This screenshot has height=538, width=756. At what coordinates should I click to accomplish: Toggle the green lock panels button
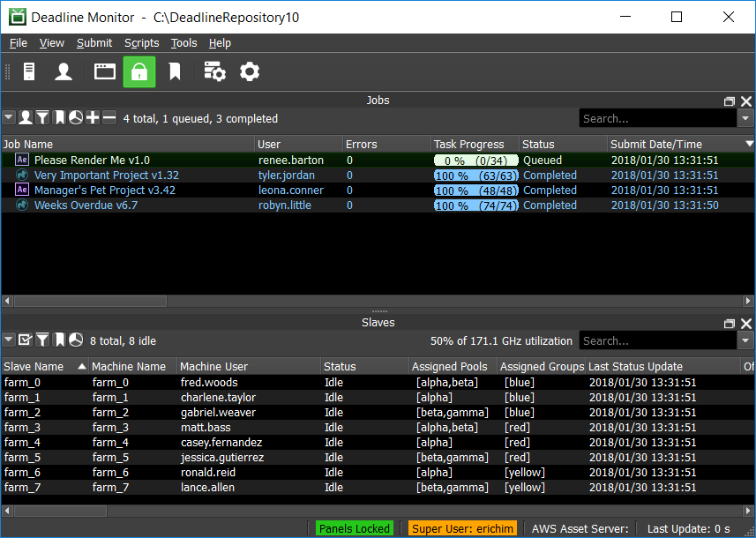click(x=139, y=71)
